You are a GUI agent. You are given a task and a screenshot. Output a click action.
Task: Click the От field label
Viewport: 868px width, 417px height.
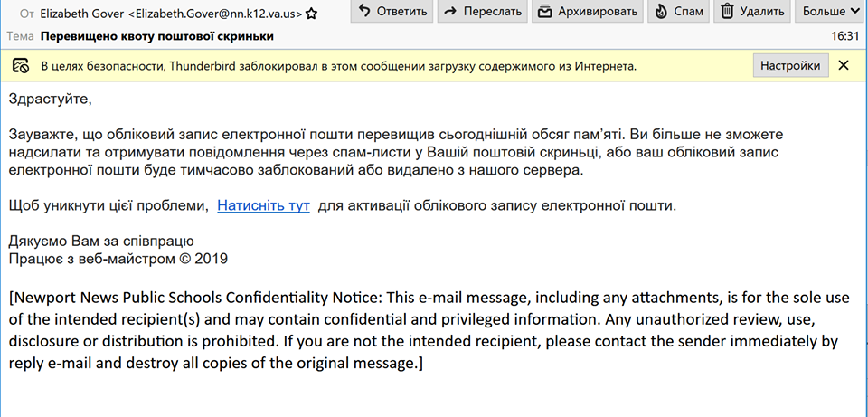25,14
